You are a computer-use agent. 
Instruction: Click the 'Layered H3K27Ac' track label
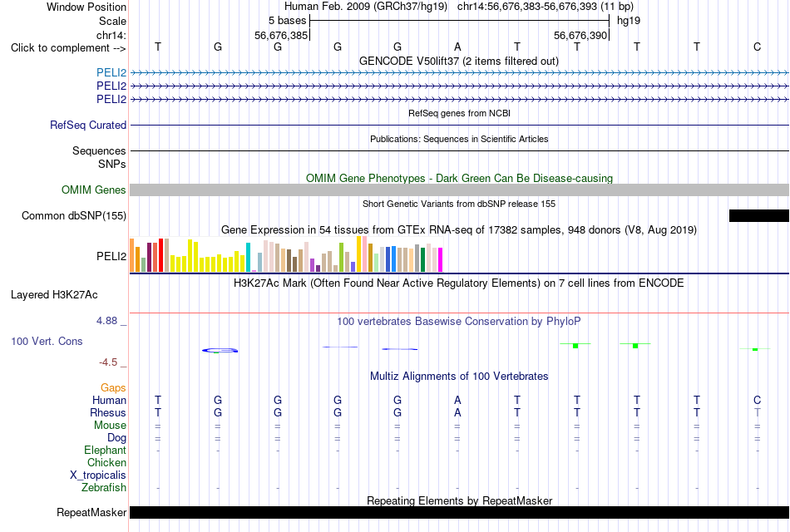54,295
